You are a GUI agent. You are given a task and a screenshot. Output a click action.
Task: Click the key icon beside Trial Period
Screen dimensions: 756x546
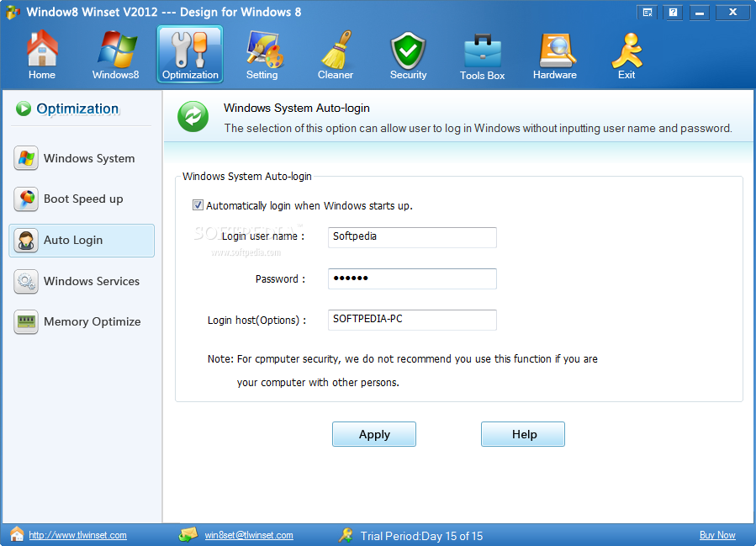click(x=346, y=535)
